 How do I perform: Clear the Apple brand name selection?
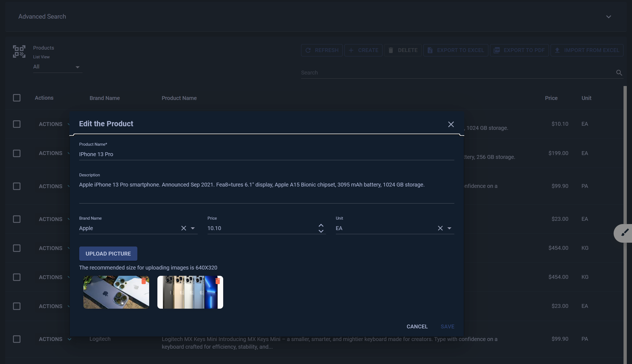click(x=183, y=228)
